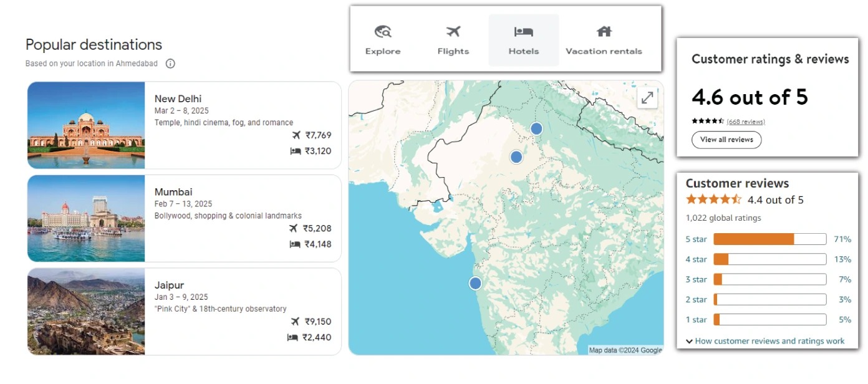Expand How customer reviews and ratings work
This screenshot has height=384, width=868.
pos(765,341)
